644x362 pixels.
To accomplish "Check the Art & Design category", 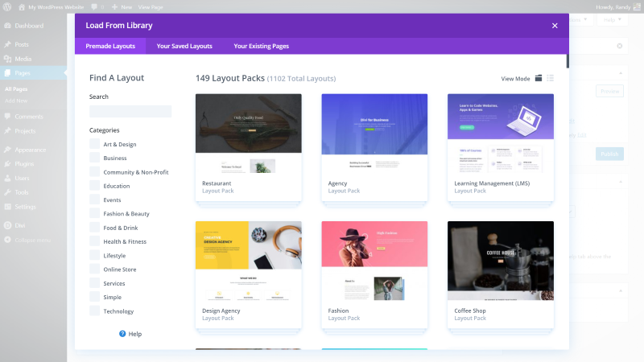I will click(x=94, y=144).
